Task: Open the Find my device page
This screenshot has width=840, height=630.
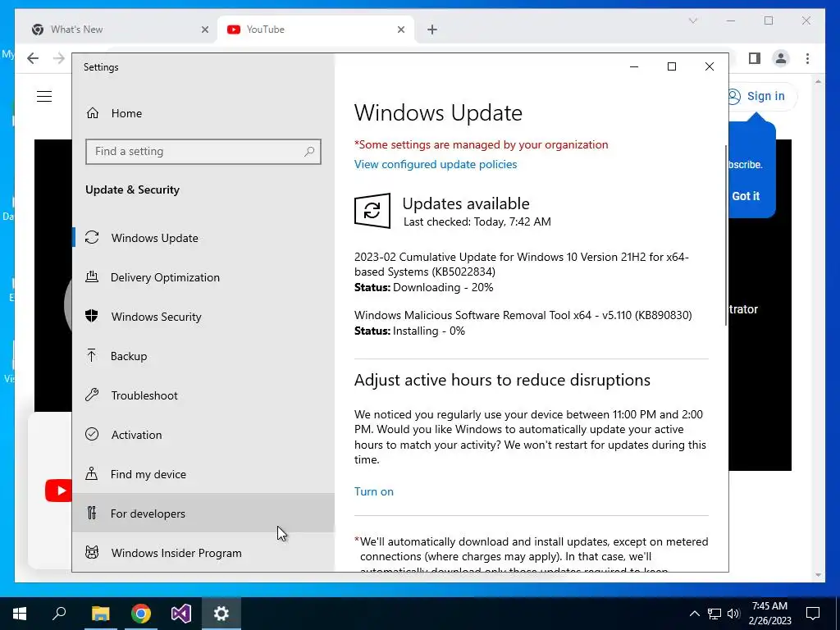Action: pyautogui.click(x=203, y=474)
